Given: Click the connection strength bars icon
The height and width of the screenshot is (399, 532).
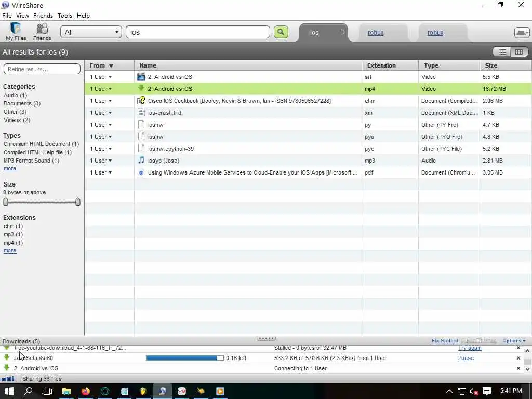Looking at the screenshot, I should pyautogui.click(x=8, y=379).
